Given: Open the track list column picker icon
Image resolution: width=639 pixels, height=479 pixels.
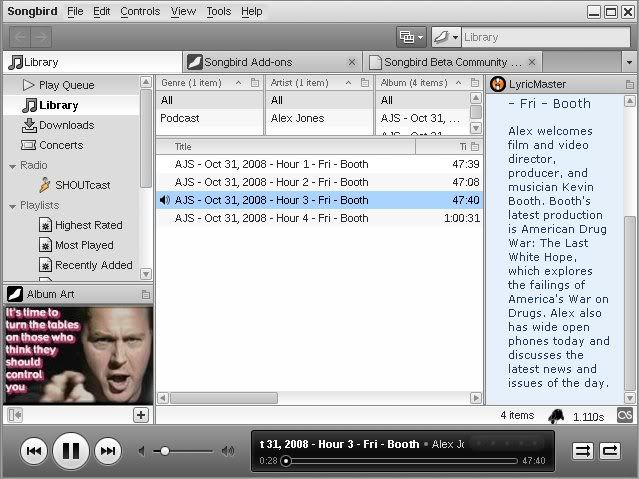Looking at the screenshot, I should (x=475, y=147).
